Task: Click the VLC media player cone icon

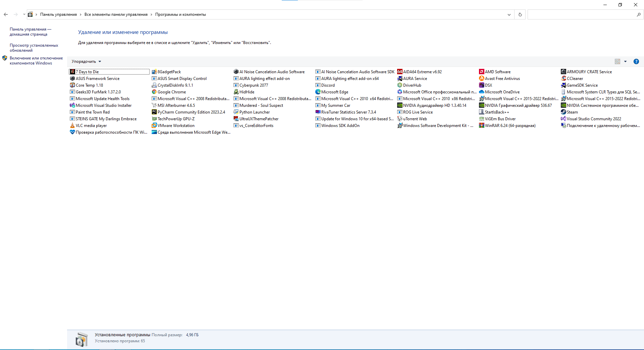Action: [72, 125]
